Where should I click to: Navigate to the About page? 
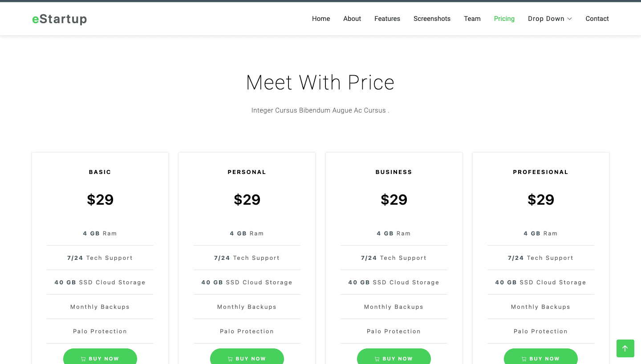[352, 19]
